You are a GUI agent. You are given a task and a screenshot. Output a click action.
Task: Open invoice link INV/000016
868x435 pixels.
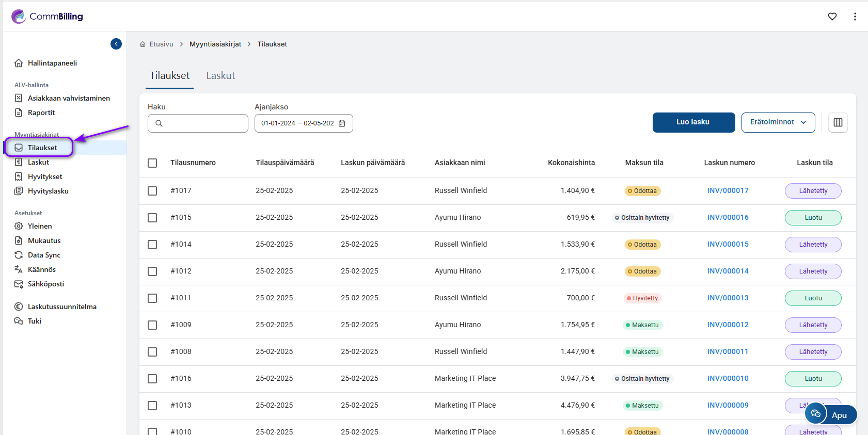click(x=728, y=217)
